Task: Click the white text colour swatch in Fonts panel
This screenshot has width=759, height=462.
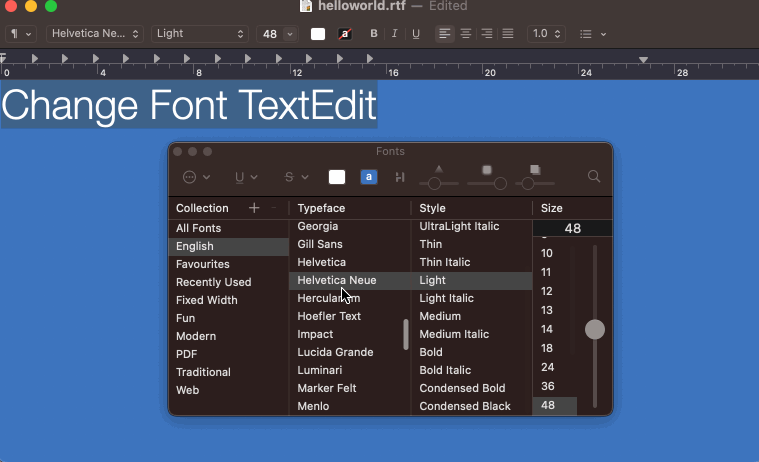Action: click(x=337, y=177)
